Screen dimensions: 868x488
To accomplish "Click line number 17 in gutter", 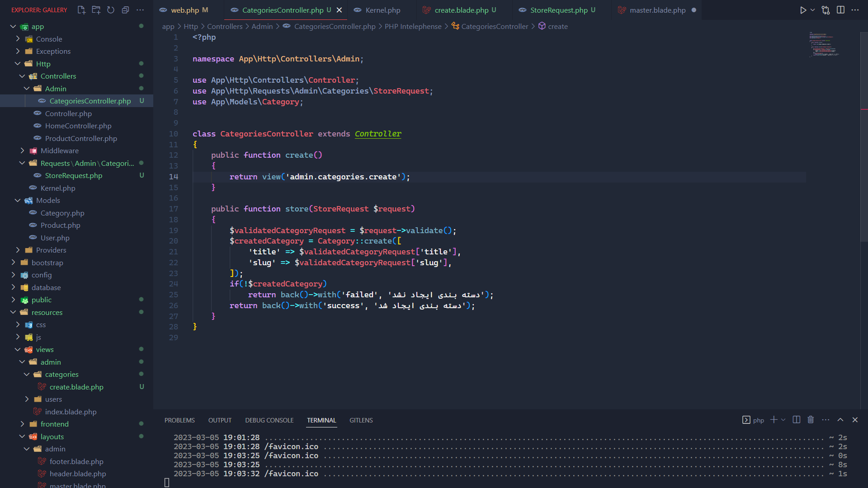I will (174, 209).
